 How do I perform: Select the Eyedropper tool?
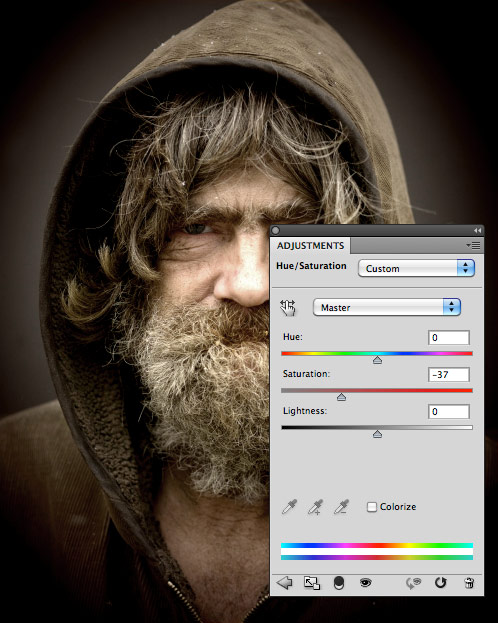tap(289, 507)
